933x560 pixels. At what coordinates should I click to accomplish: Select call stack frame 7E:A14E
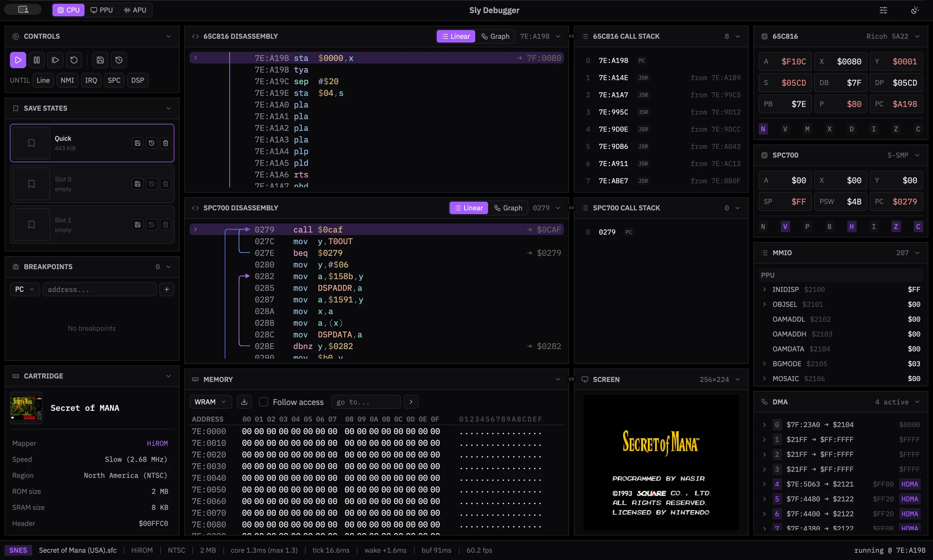pyautogui.click(x=661, y=78)
